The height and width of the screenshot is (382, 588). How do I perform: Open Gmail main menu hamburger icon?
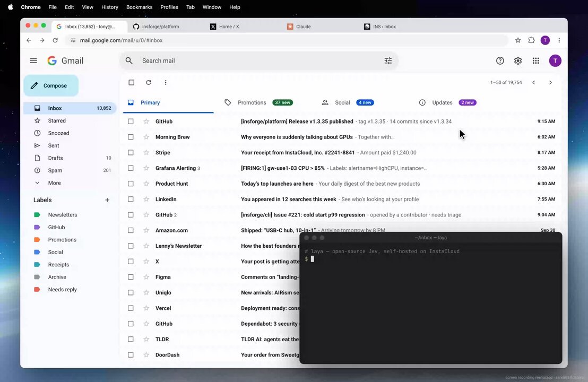click(33, 60)
